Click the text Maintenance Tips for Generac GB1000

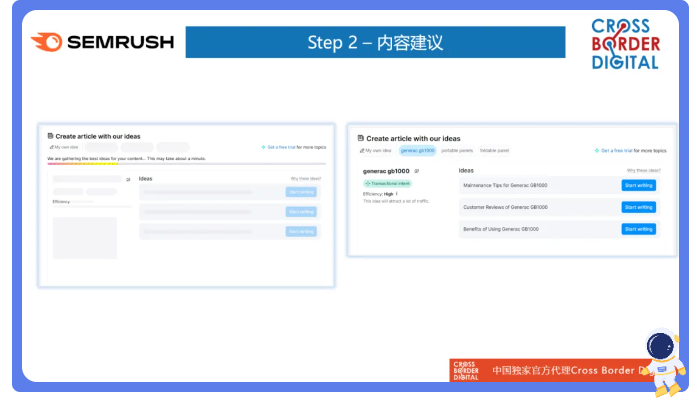point(505,185)
